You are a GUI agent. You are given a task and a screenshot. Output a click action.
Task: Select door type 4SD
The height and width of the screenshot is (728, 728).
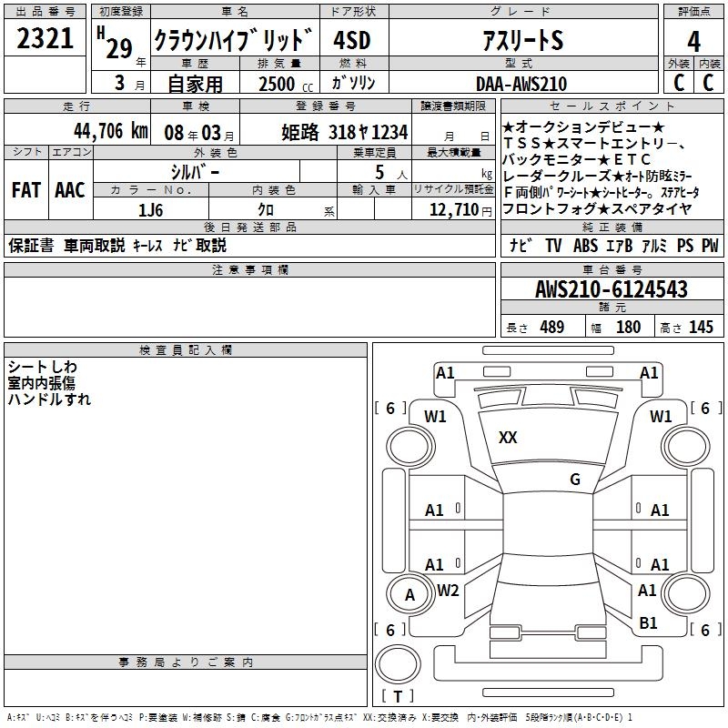(352, 40)
